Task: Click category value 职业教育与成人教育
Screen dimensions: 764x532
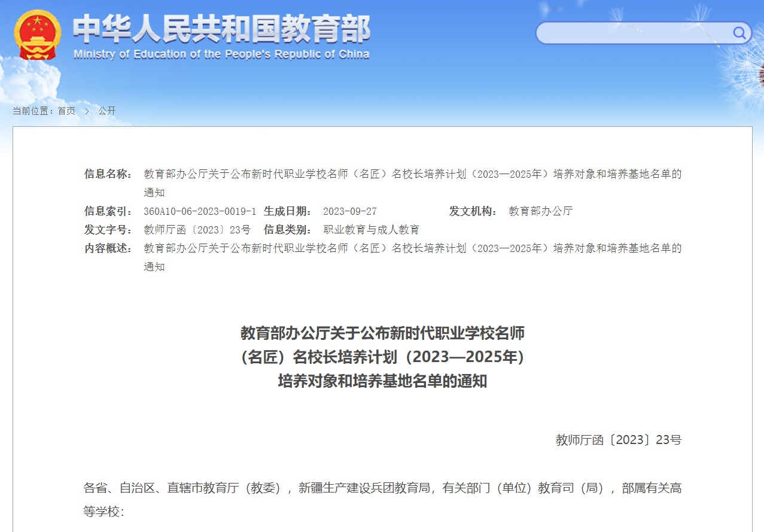Action: (x=372, y=229)
